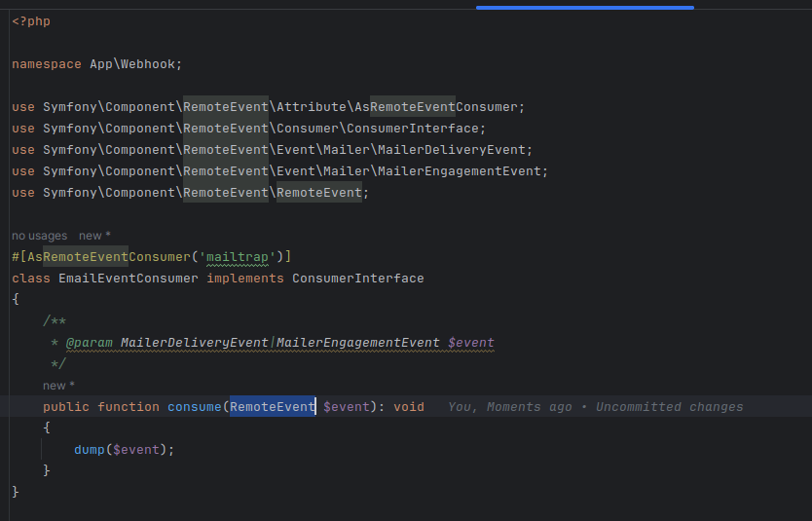Click the MailerEngagementEvent use import line
Image resolution: width=812 pixels, height=521 pixels.
tap(279, 170)
